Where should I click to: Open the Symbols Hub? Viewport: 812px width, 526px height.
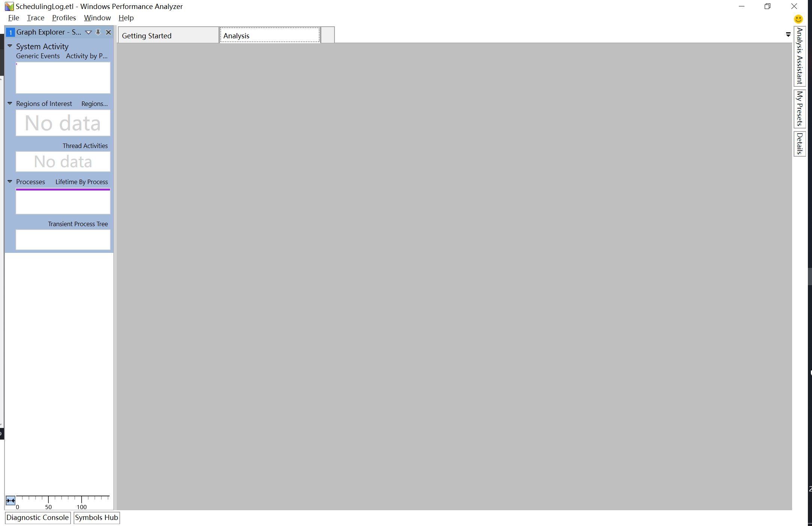[96, 517]
